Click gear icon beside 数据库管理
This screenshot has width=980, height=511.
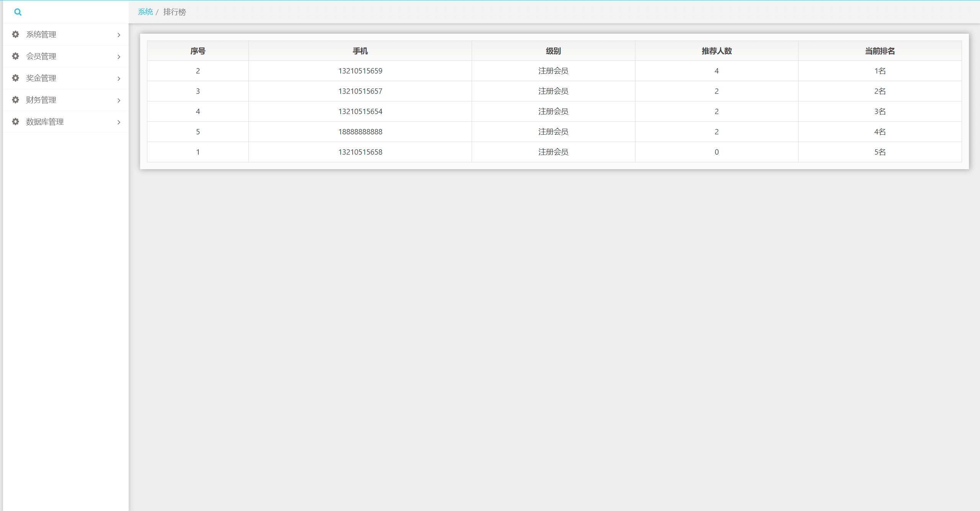(x=15, y=122)
